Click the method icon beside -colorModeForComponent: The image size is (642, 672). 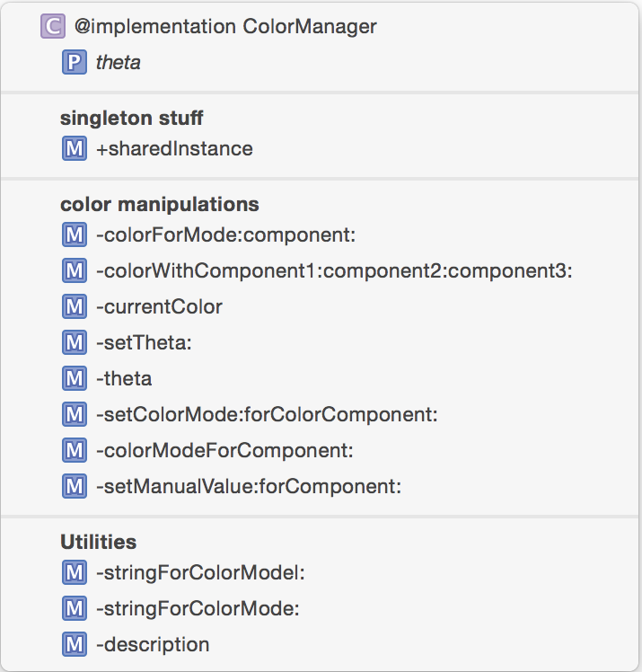pyautogui.click(x=74, y=450)
